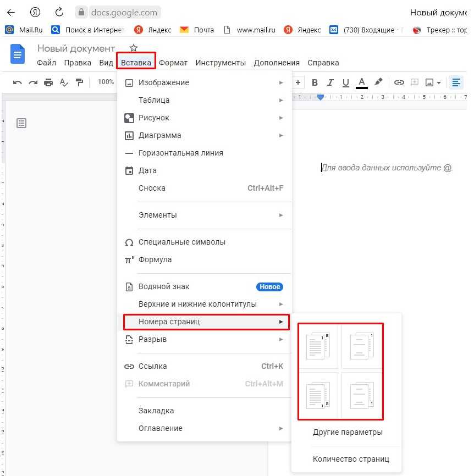Screen dimensions: 474x476
Task: Click Количество страниц option
Action: tap(351, 459)
